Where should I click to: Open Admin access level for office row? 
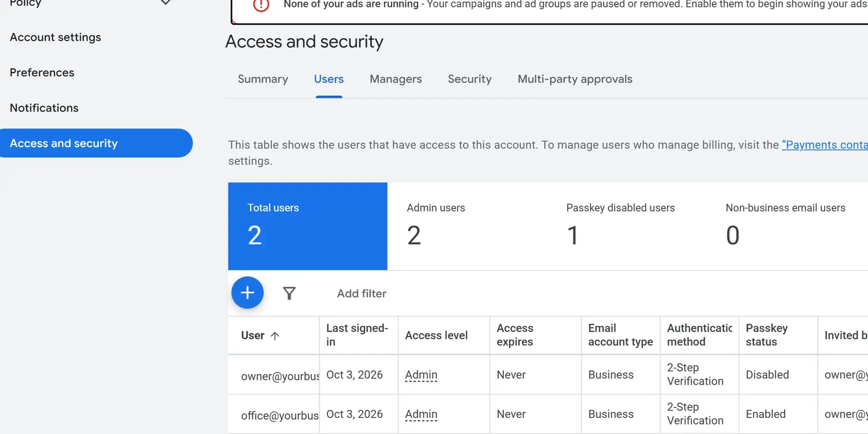pyautogui.click(x=421, y=414)
